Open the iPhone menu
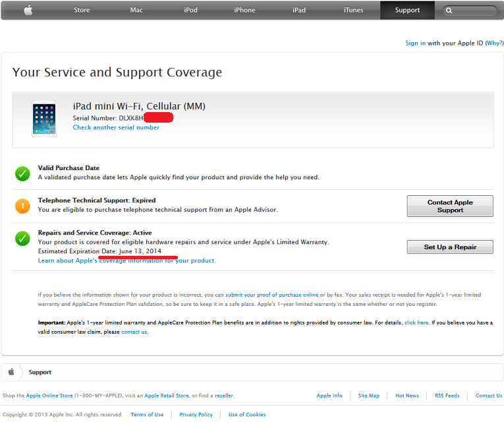 [x=244, y=10]
